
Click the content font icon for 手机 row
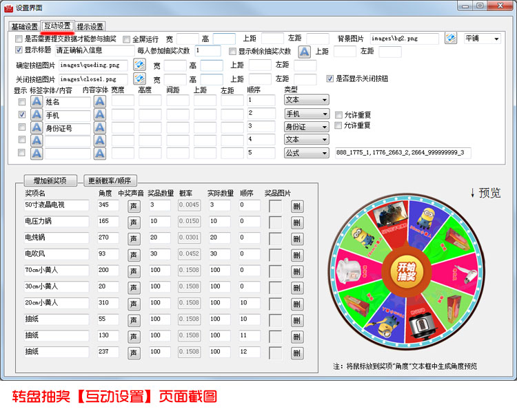click(100, 114)
